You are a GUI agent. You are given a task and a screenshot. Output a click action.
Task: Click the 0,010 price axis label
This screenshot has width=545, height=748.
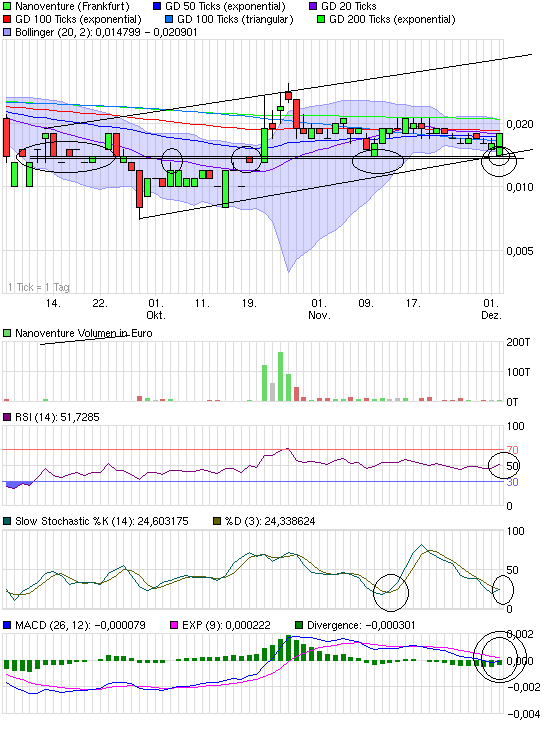[x=520, y=187]
